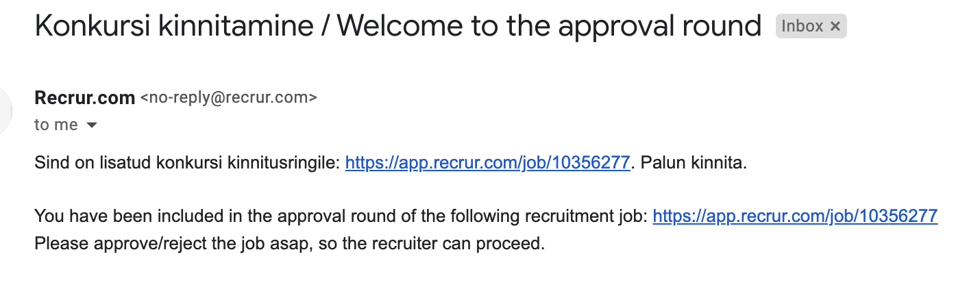Image resolution: width=980 pixels, height=300 pixels.
Task: Click the Inbox label text
Action: 802,27
